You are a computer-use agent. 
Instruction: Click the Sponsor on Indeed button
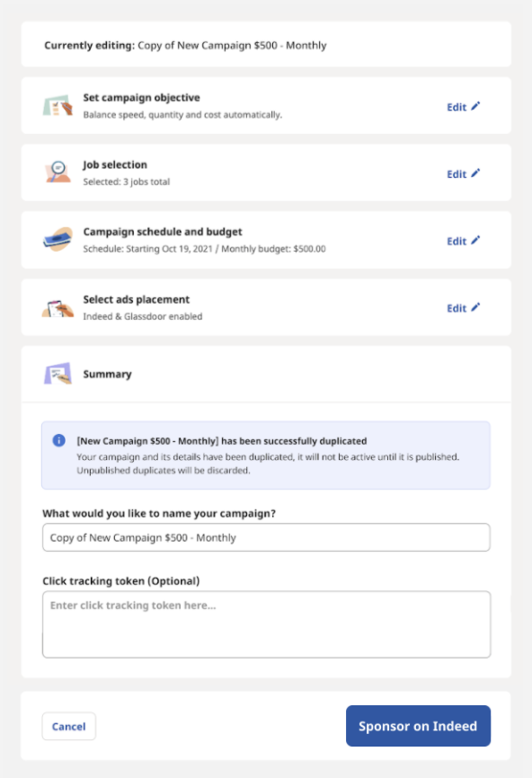(x=419, y=726)
